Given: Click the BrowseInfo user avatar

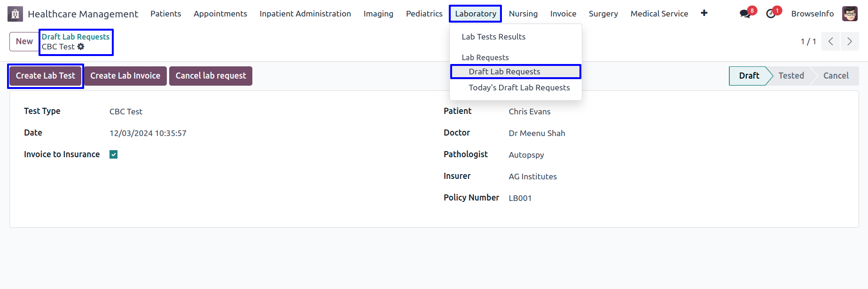Looking at the screenshot, I should pos(850,14).
